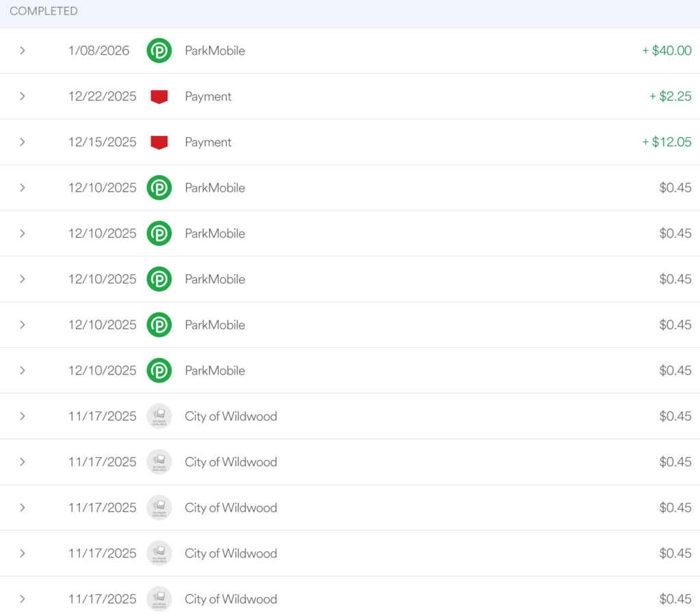Click the red Payment icon dated 12/15/2025
Screen dimensions: 700x615
[x=159, y=142]
